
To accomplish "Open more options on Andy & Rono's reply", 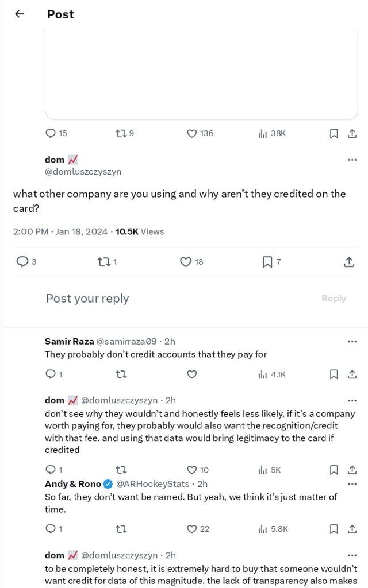I will tap(352, 485).
